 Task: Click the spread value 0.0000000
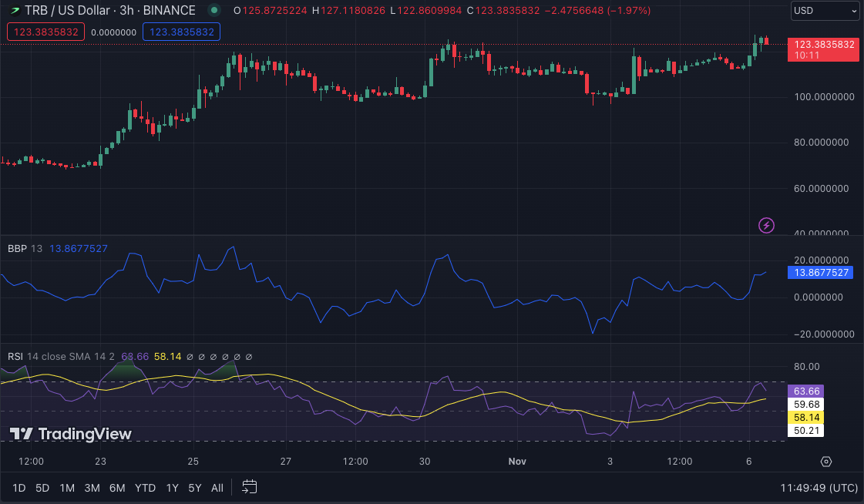click(x=113, y=32)
